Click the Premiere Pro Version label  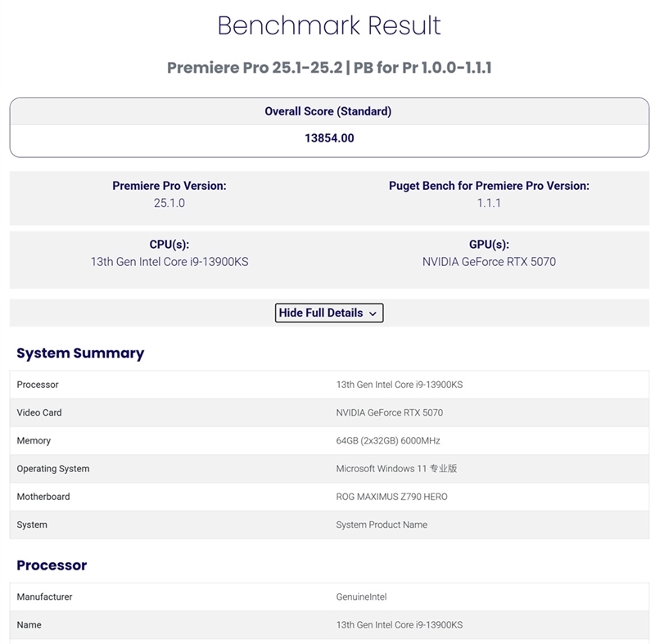tap(169, 186)
